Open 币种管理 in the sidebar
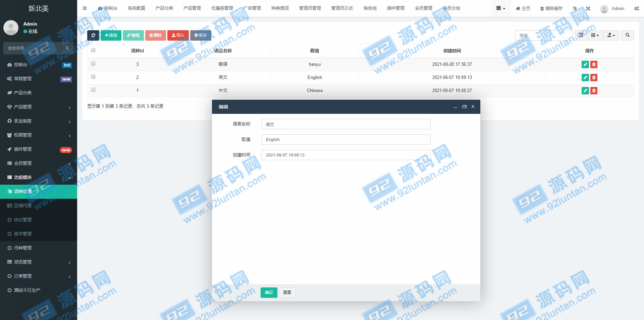Image resolution: width=644 pixels, height=320 pixels. 39,248
